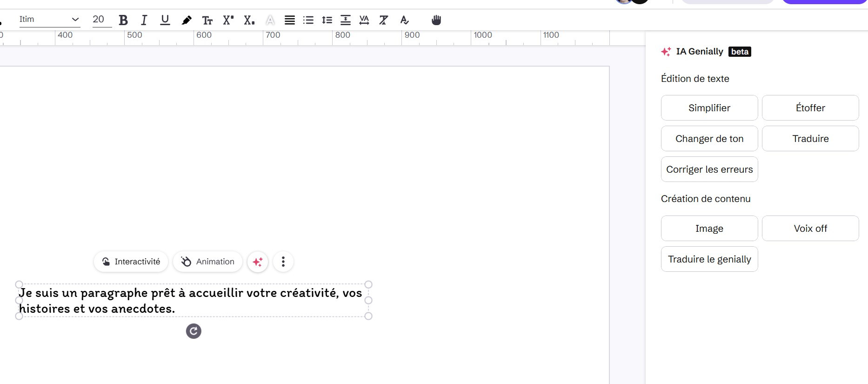Open the text alignment options

[289, 20]
